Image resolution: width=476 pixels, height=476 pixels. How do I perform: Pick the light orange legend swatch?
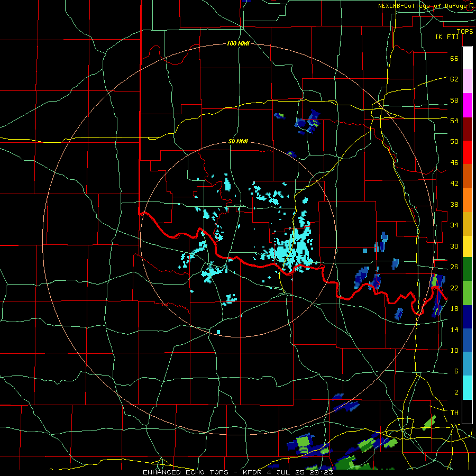click(x=467, y=200)
